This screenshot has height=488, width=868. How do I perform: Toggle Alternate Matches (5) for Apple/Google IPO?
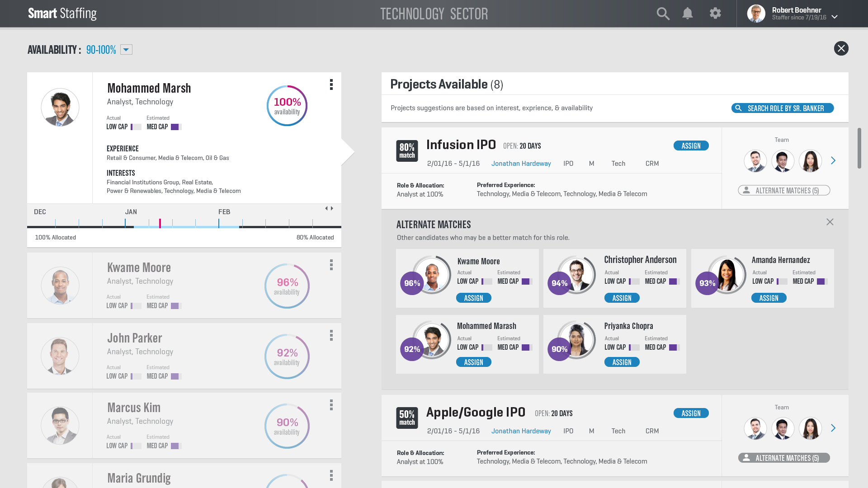pos(784,458)
